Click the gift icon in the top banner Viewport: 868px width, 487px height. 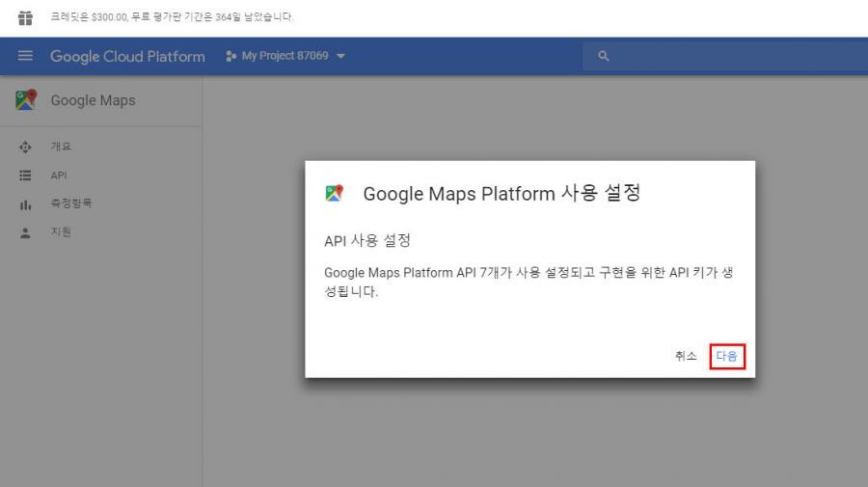25,17
